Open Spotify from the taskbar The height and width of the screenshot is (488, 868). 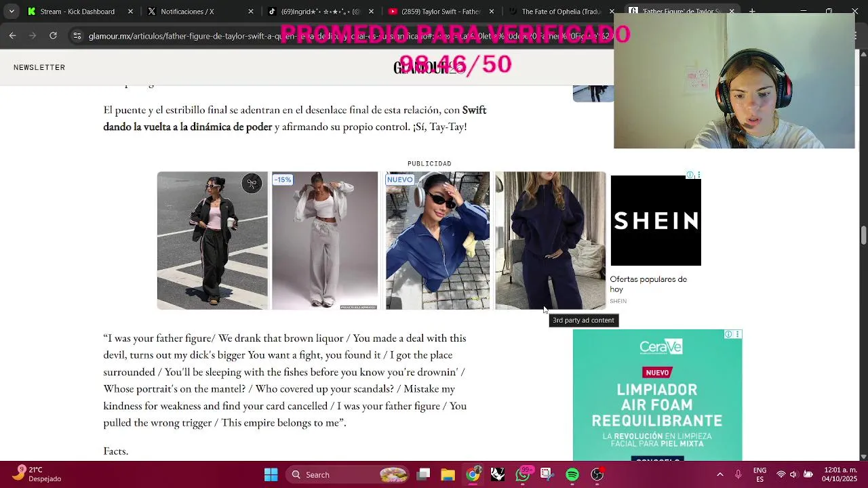pos(572,474)
